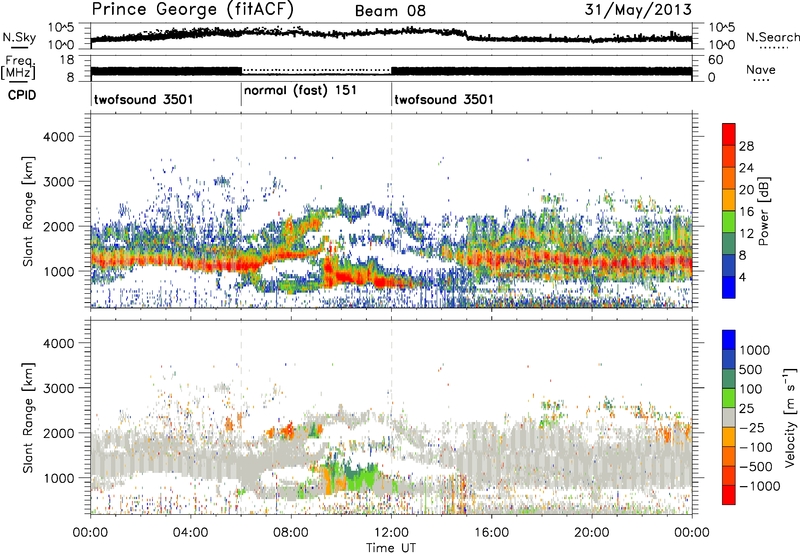Click the 'Velocity [m s-1]' color bar title

pos(790,417)
